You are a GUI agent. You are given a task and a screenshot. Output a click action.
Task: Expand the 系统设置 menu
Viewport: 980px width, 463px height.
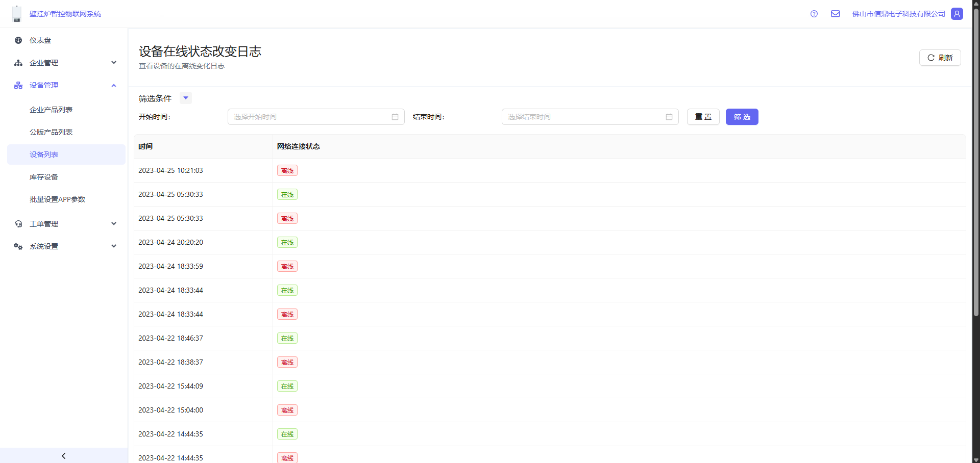(64, 246)
